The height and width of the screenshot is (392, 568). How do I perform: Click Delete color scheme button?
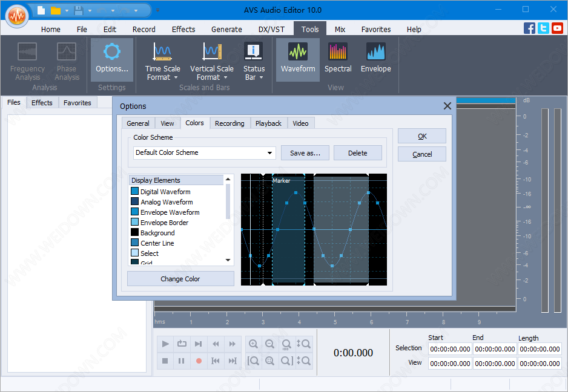click(357, 153)
